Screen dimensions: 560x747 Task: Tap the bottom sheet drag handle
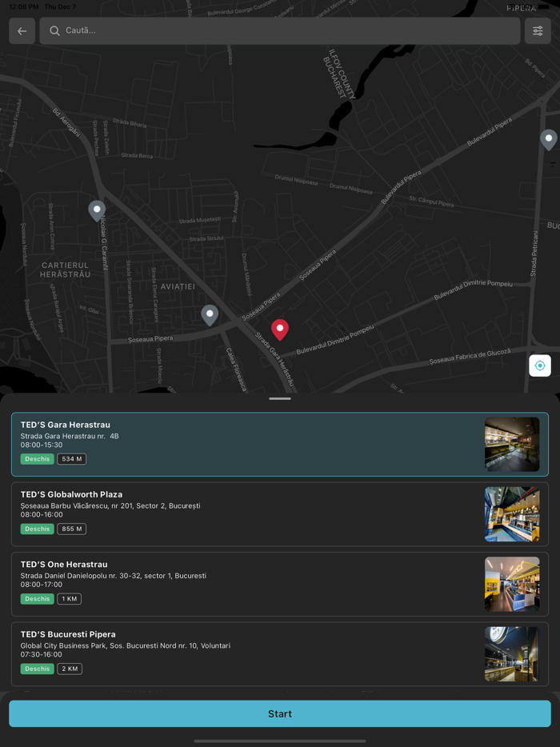[280, 398]
